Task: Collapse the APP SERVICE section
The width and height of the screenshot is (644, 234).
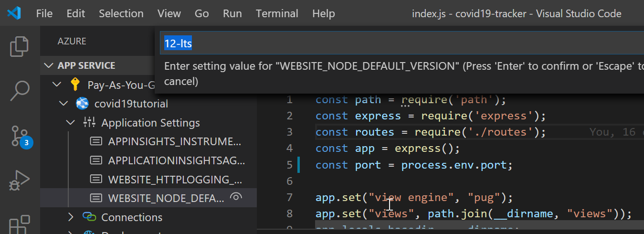Action: (x=48, y=65)
